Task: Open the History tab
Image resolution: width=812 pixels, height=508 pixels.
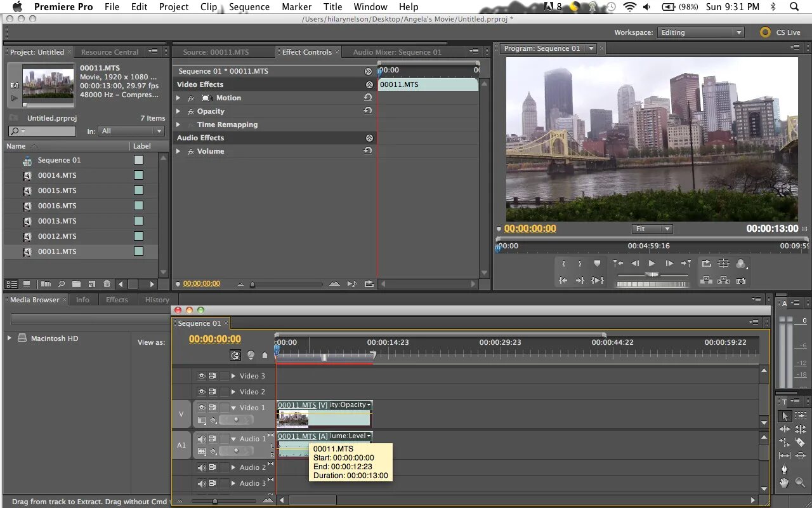Action: [x=157, y=300]
